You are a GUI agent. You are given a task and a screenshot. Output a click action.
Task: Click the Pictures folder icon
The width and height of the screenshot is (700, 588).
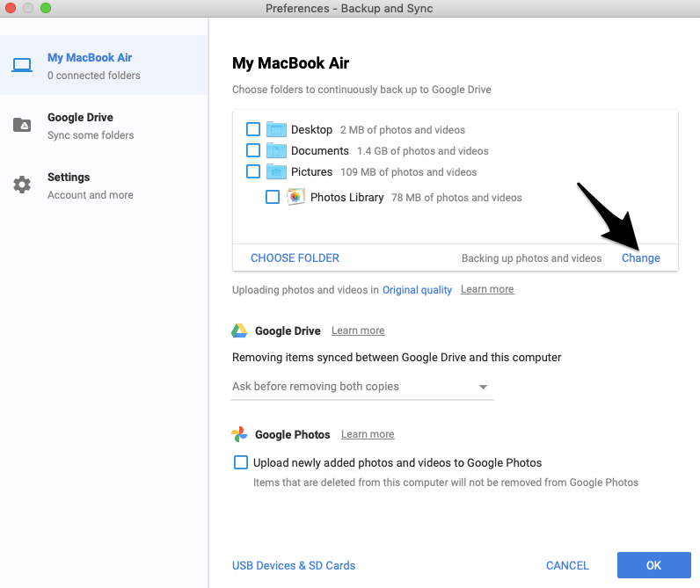pos(276,171)
